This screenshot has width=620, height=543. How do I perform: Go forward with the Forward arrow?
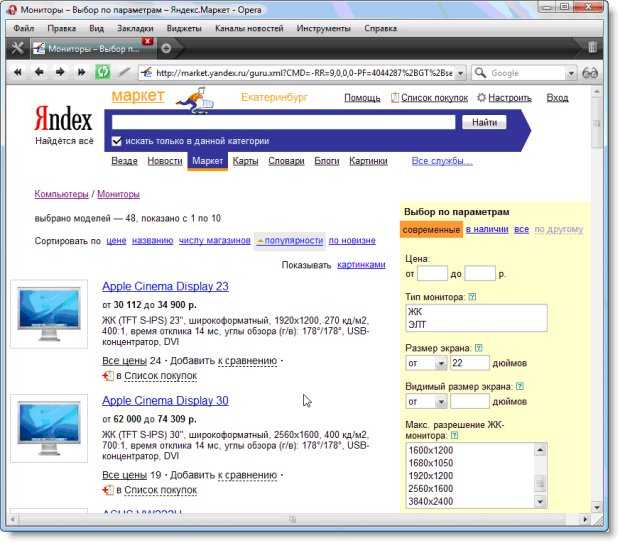click(60, 72)
